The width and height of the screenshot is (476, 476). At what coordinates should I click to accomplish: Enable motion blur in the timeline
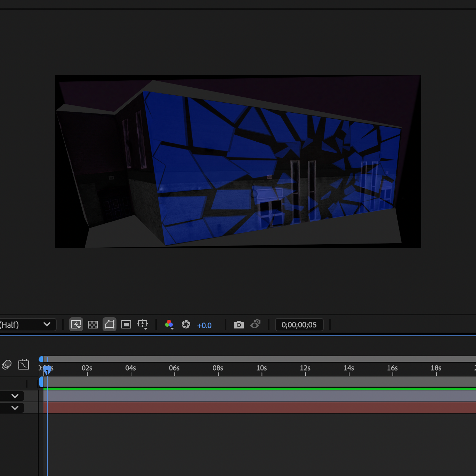[7, 365]
